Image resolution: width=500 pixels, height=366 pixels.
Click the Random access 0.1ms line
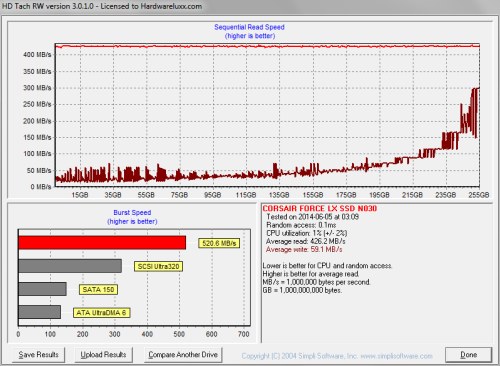tap(301, 225)
